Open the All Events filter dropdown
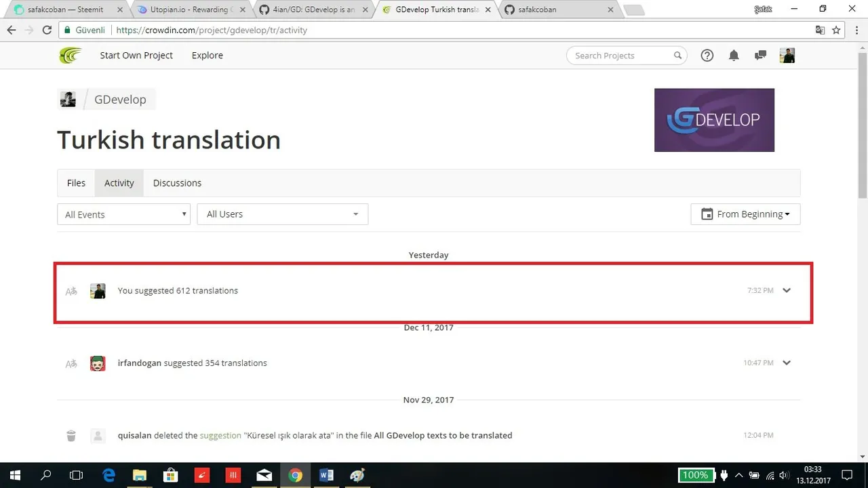This screenshot has height=488, width=868. (x=124, y=214)
